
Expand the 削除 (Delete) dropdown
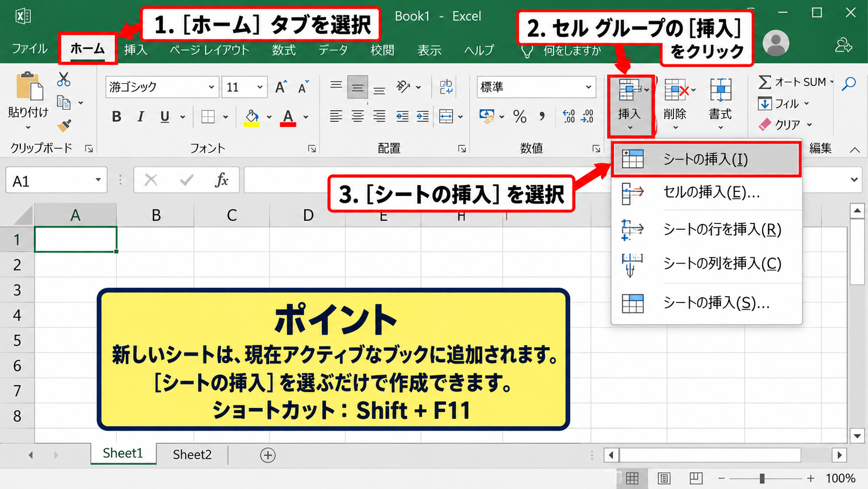(x=675, y=128)
